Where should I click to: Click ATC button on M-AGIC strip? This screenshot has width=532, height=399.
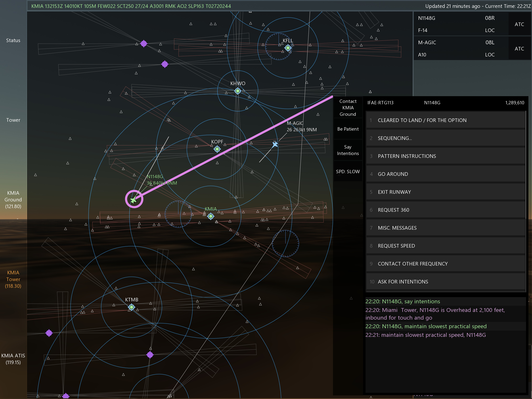coord(519,48)
